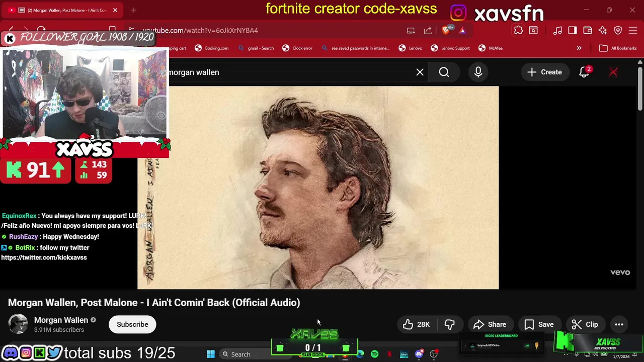This screenshot has height=362, width=644.
Task: Share the video
Action: [490, 324]
